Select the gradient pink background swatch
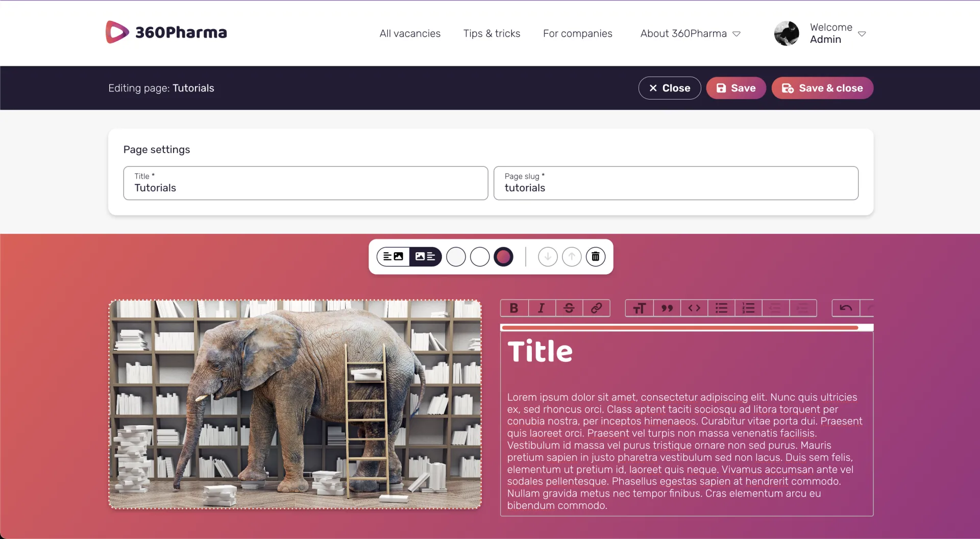This screenshot has width=980, height=539. [x=503, y=257]
